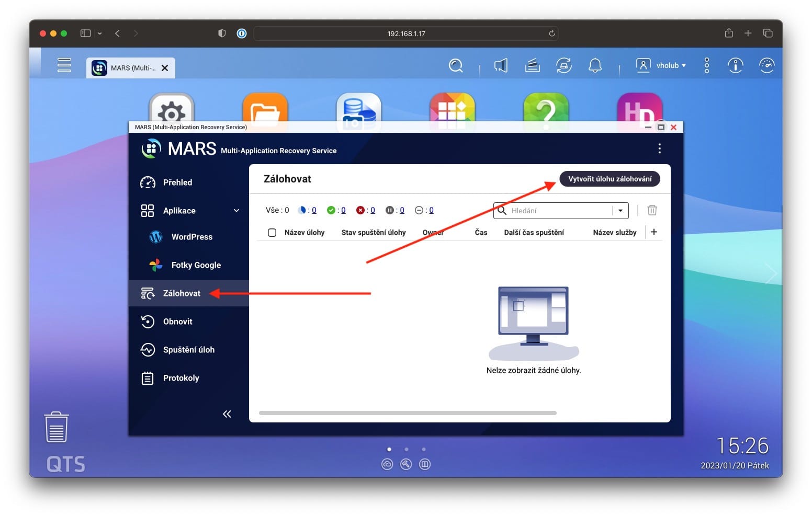Sort by Název služby column header
The height and width of the screenshot is (516, 812).
click(615, 233)
